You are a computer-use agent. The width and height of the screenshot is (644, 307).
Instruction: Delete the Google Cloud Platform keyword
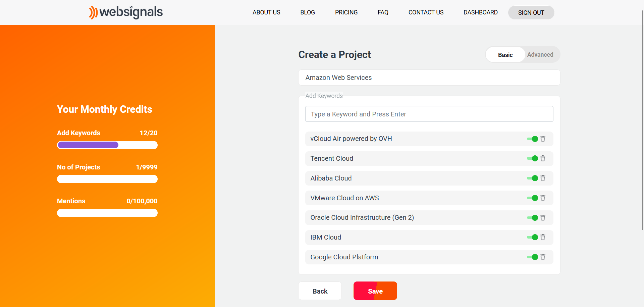coord(543,257)
